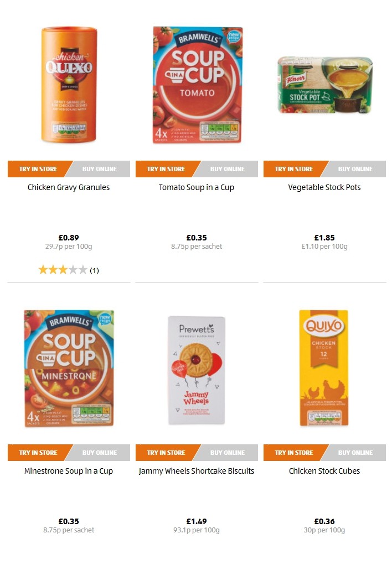
Task: Open the Tomato Soup in a Cup link
Action: [197, 187]
